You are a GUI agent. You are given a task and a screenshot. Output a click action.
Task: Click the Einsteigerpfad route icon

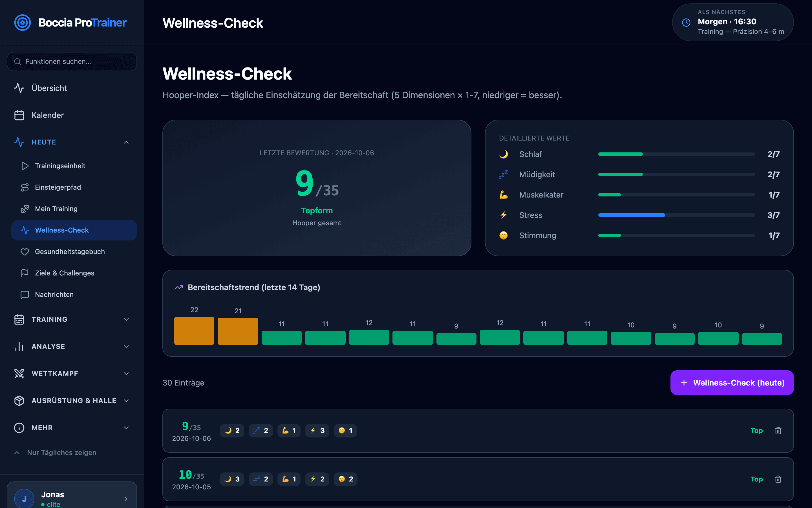25,187
